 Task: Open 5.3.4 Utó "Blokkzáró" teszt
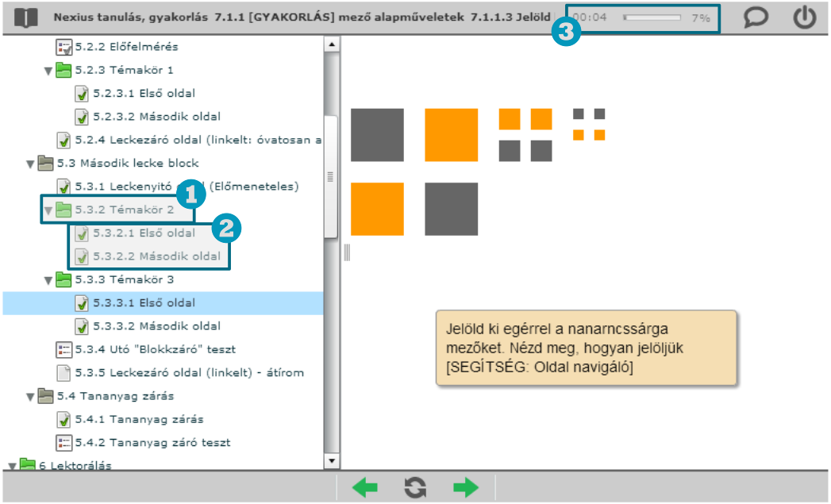(x=155, y=349)
